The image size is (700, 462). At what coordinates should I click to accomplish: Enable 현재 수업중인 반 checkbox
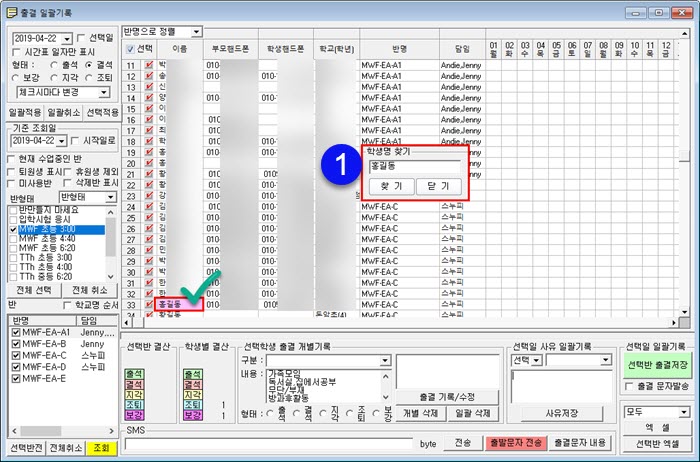pos(12,159)
